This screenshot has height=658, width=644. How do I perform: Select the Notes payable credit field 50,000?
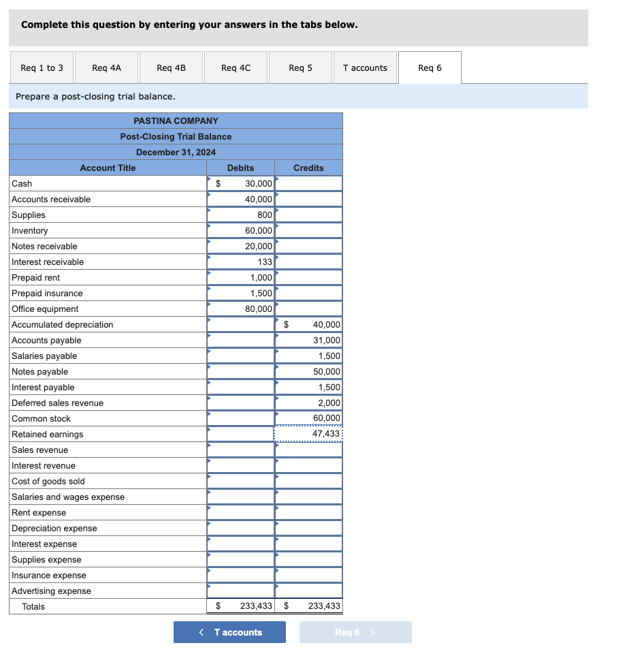[x=308, y=371]
